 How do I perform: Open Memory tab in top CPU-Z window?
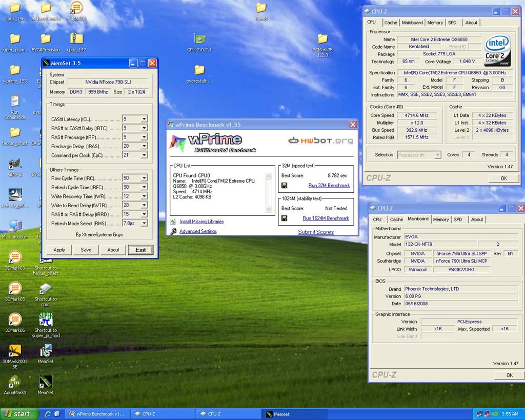435,23
